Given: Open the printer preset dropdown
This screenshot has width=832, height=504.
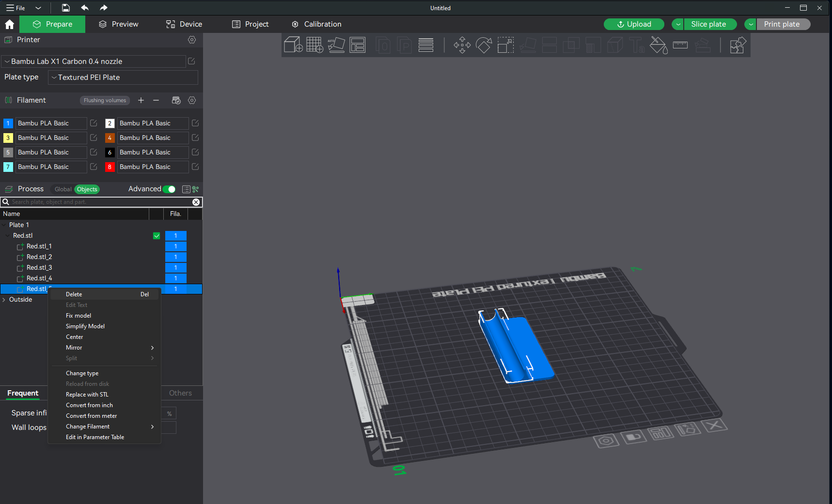Looking at the screenshot, I should [94, 61].
